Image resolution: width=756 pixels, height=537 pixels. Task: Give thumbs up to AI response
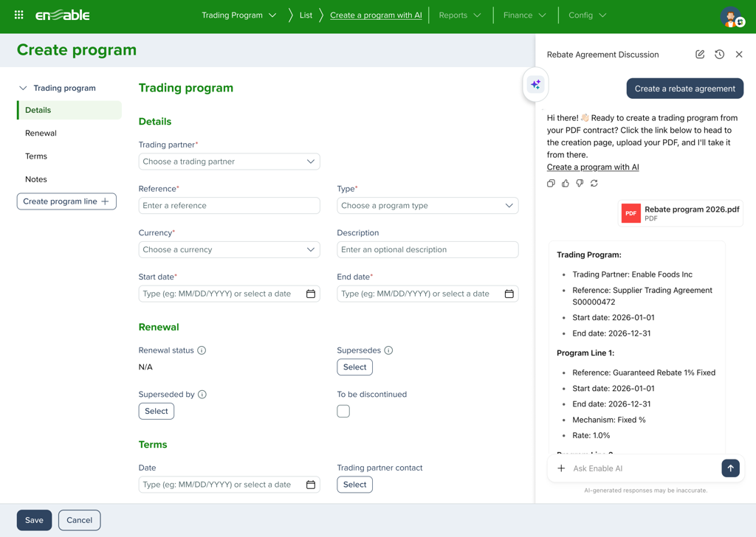tap(566, 184)
